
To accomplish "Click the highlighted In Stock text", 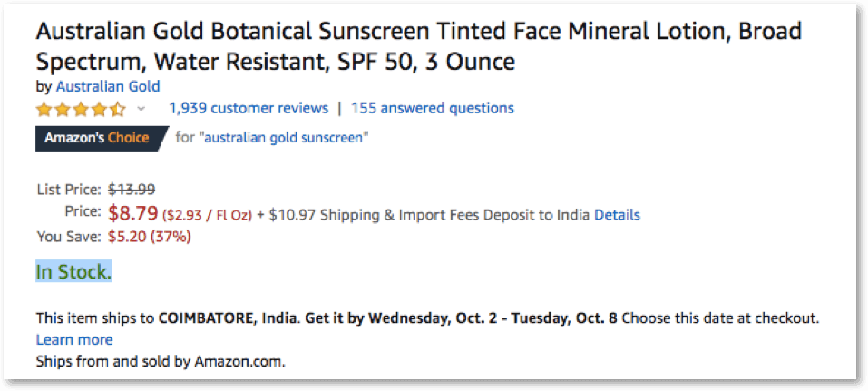I will pos(73,272).
